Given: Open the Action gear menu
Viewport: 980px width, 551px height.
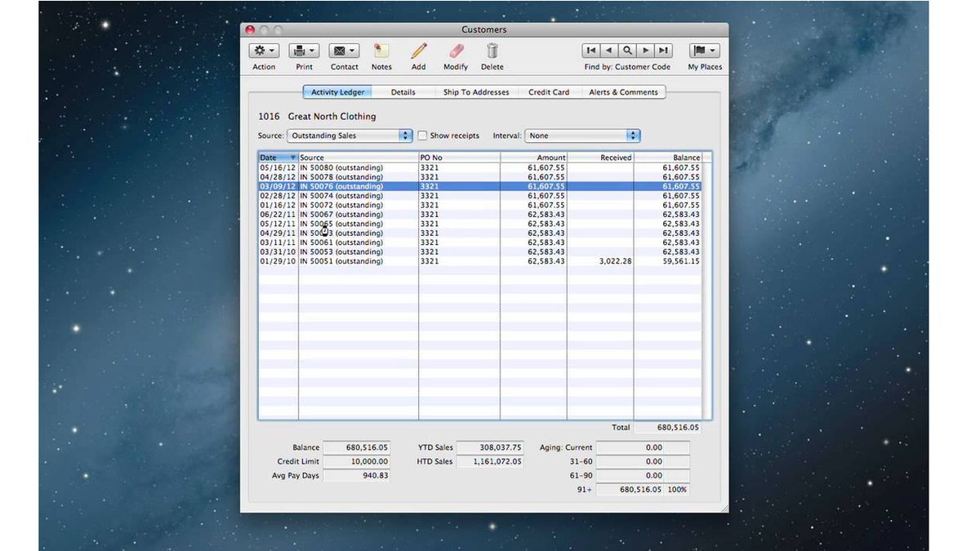Looking at the screenshot, I should (263, 51).
